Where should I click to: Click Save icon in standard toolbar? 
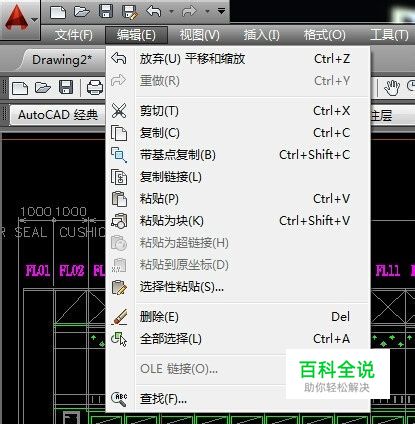tap(66, 87)
